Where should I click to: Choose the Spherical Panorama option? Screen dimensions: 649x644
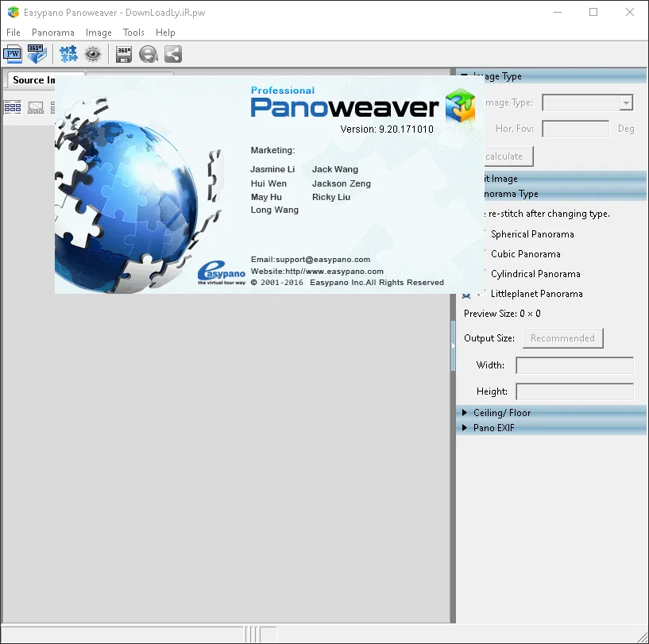coord(532,234)
